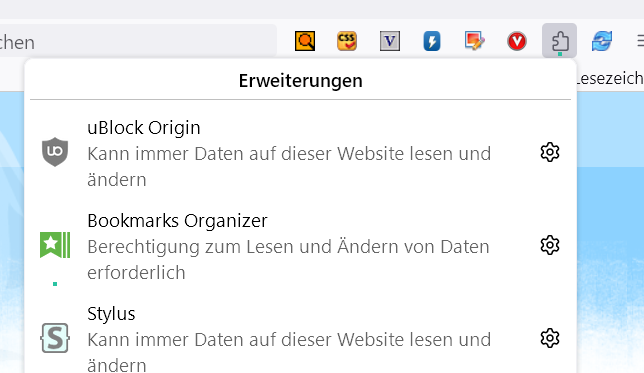Open the screenshot pencil extension icon
The height and width of the screenshot is (373, 644).
pos(474,41)
